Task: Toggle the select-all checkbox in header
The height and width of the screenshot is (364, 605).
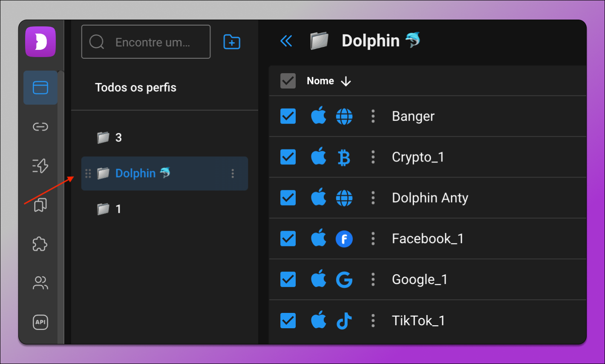Action: pyautogui.click(x=288, y=81)
